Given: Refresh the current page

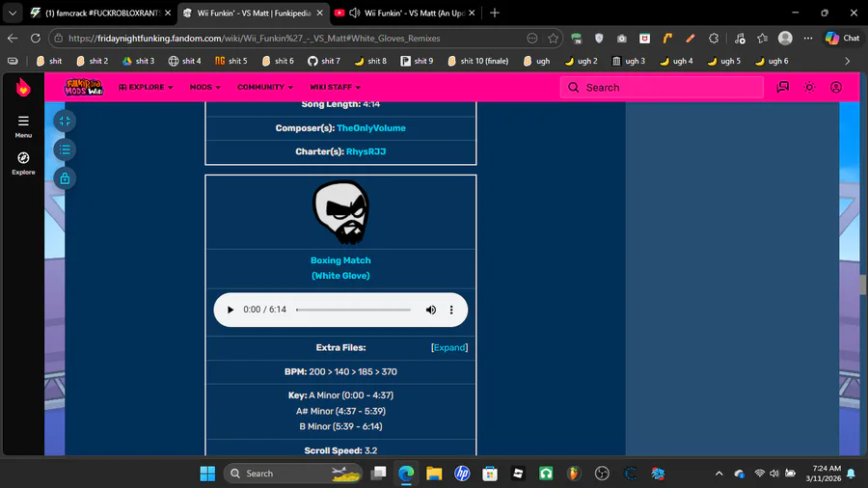Looking at the screenshot, I should (x=36, y=39).
